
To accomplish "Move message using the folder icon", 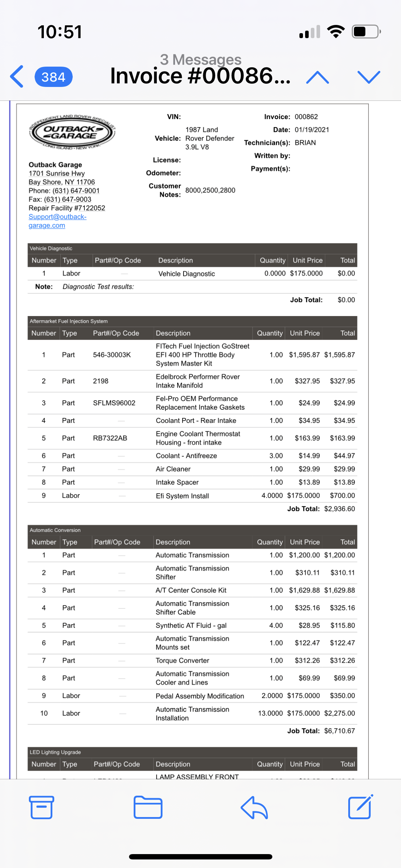I will click(148, 807).
